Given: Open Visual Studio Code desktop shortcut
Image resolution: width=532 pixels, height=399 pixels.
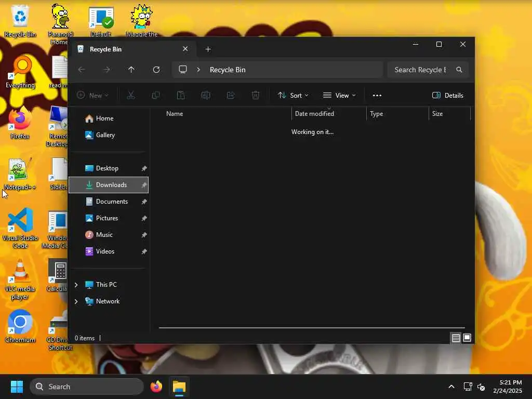Looking at the screenshot, I should click(20, 229).
